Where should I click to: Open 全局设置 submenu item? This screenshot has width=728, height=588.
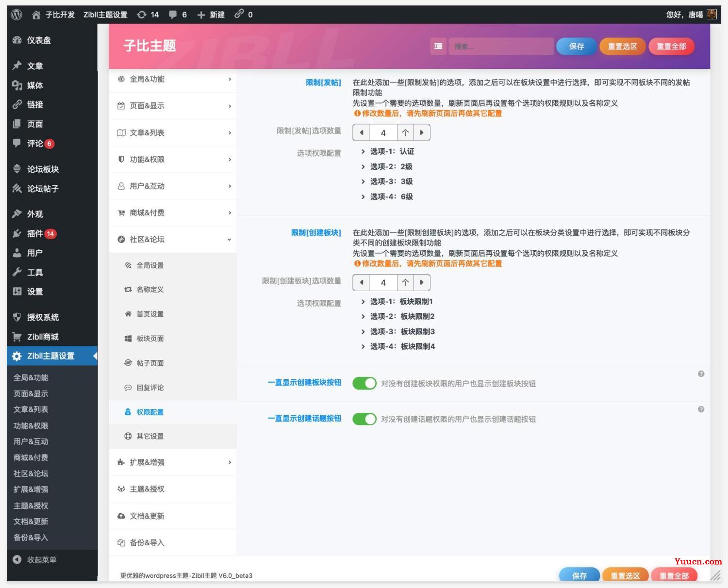(x=173, y=265)
